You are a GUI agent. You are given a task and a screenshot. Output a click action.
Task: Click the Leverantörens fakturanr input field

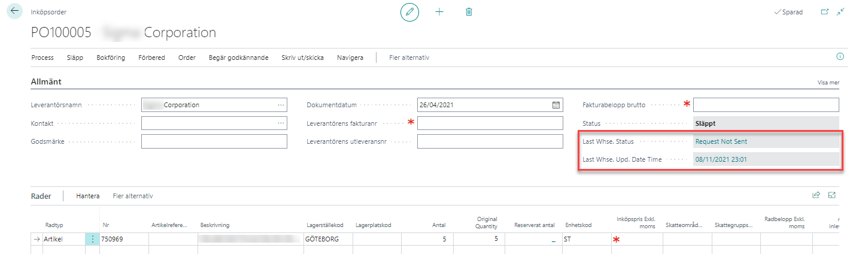[x=490, y=123]
